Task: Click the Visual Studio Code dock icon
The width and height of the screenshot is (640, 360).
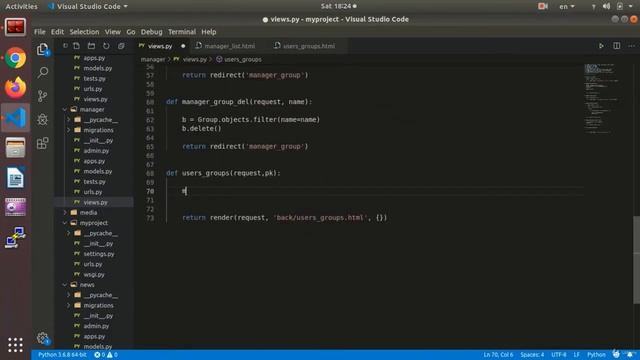Action: (x=16, y=118)
